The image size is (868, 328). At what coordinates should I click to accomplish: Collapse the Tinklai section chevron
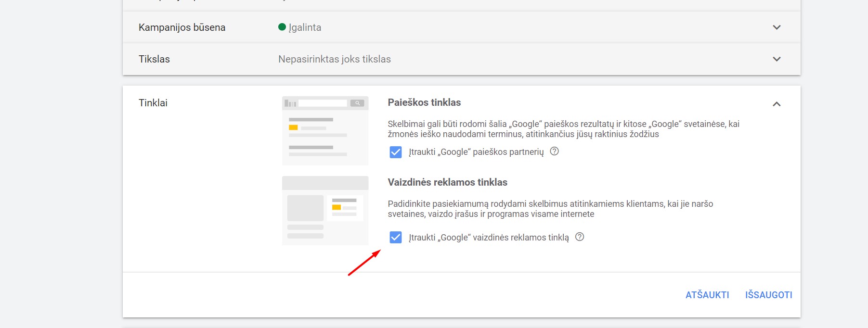777,104
